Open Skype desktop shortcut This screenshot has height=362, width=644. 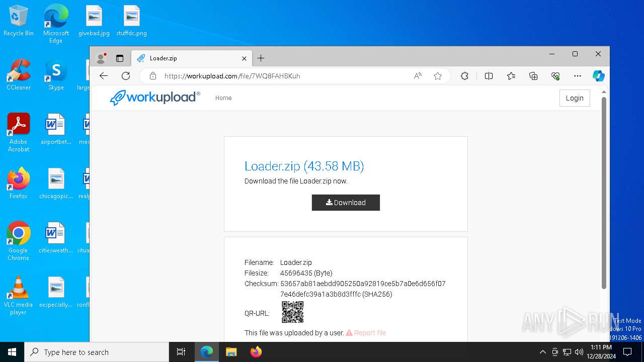pyautogui.click(x=56, y=75)
